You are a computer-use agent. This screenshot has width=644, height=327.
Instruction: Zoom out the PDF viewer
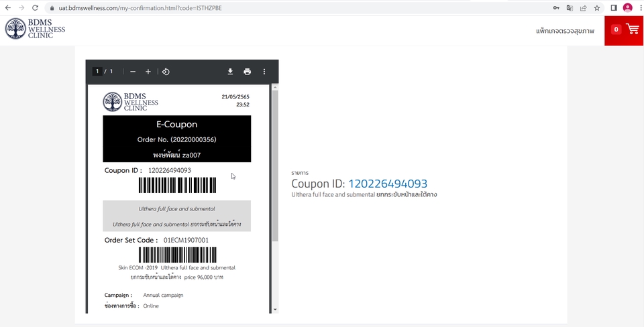pos(133,72)
